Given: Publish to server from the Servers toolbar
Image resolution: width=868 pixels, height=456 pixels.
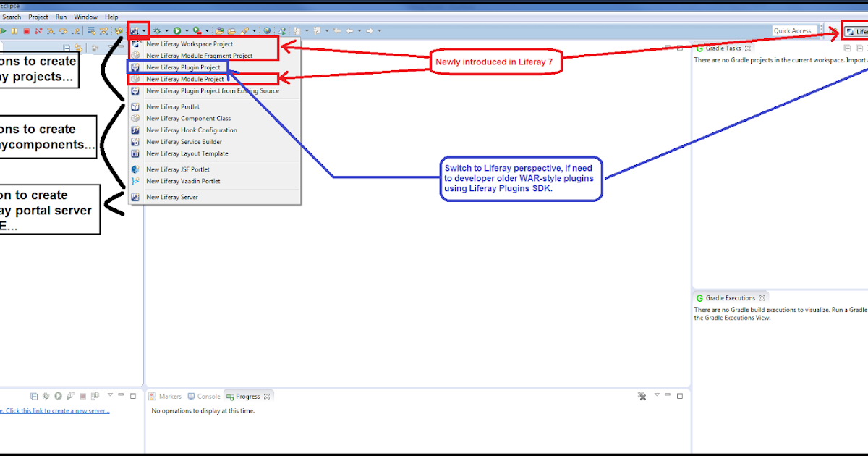Looking at the screenshot, I should click(94, 396).
